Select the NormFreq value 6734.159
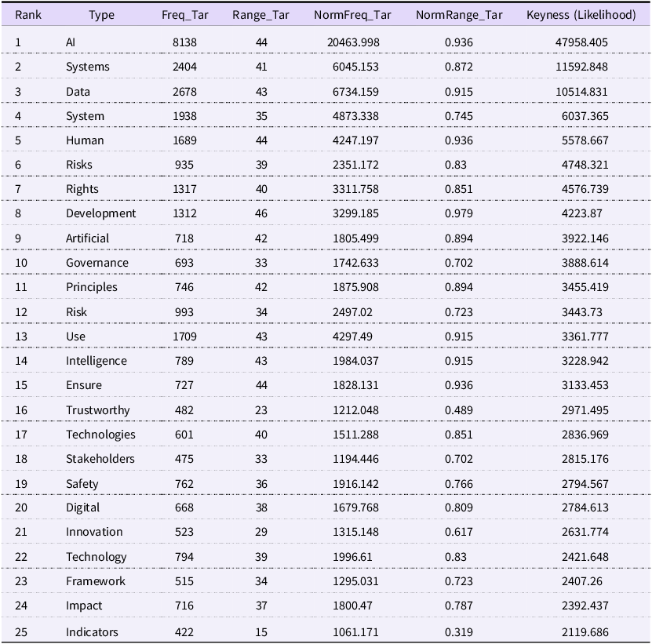Viewport: 652px width, 644px height. pos(355,92)
